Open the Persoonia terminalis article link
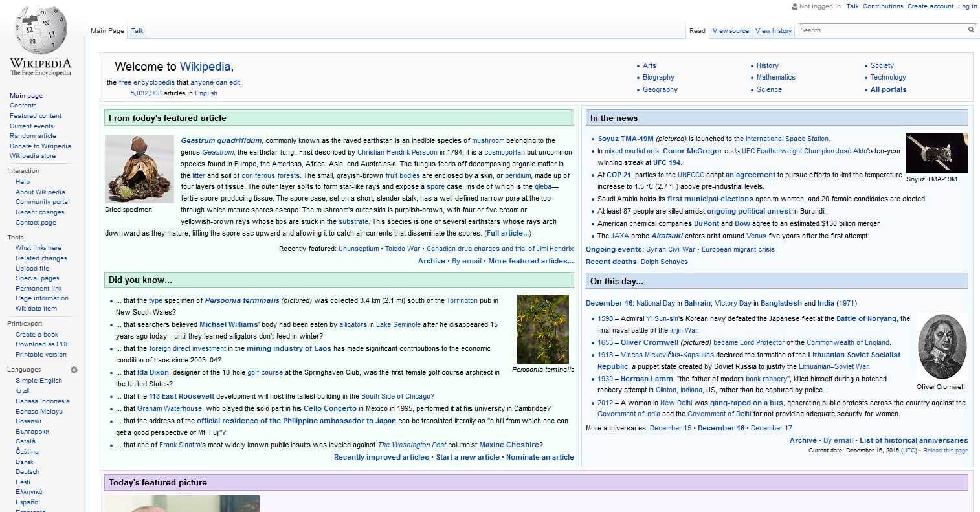Image resolution: width=980 pixels, height=512 pixels. [242, 300]
